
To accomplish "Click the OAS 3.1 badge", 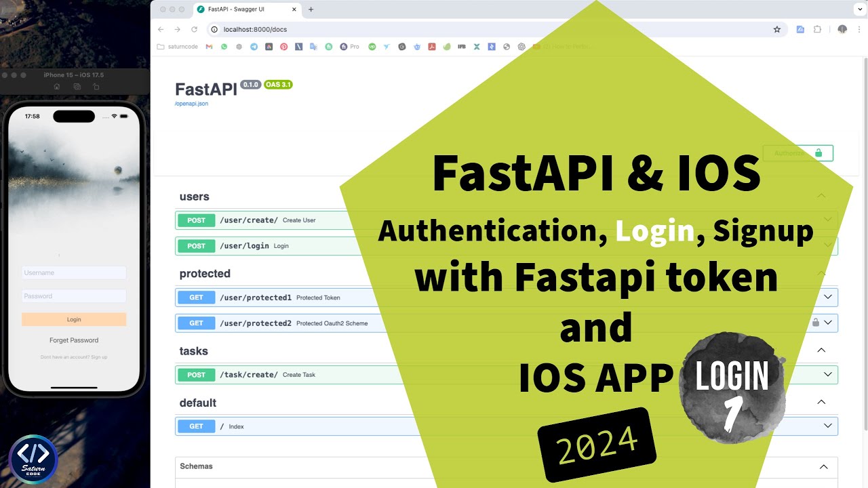I will point(278,85).
